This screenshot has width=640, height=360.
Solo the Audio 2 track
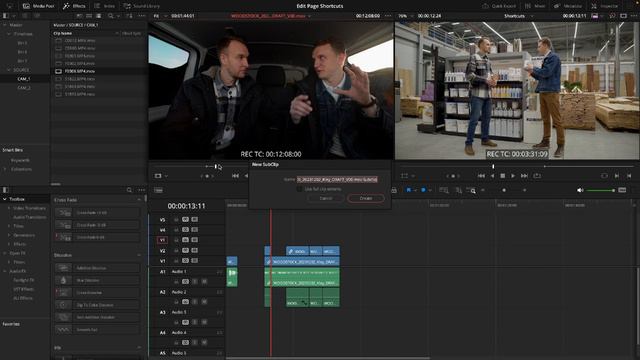click(x=195, y=302)
